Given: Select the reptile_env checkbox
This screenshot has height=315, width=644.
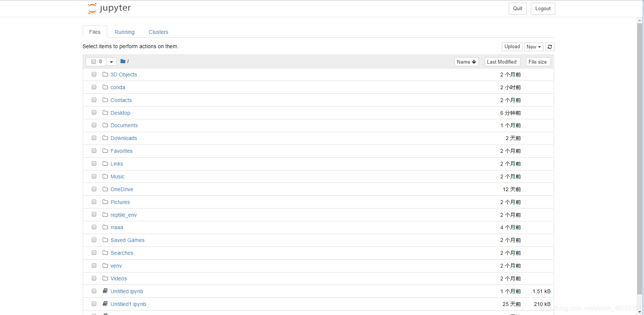Looking at the screenshot, I should click(94, 215).
